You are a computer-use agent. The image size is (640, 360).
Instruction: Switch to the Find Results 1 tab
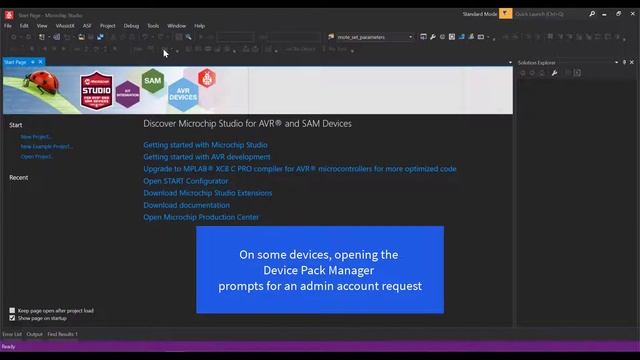[x=62, y=334]
